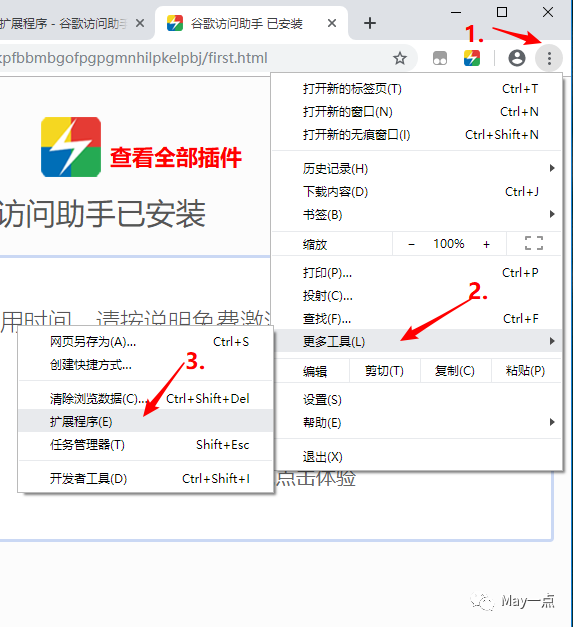
Task: Close the 扩展程序 tab
Action: point(140,23)
